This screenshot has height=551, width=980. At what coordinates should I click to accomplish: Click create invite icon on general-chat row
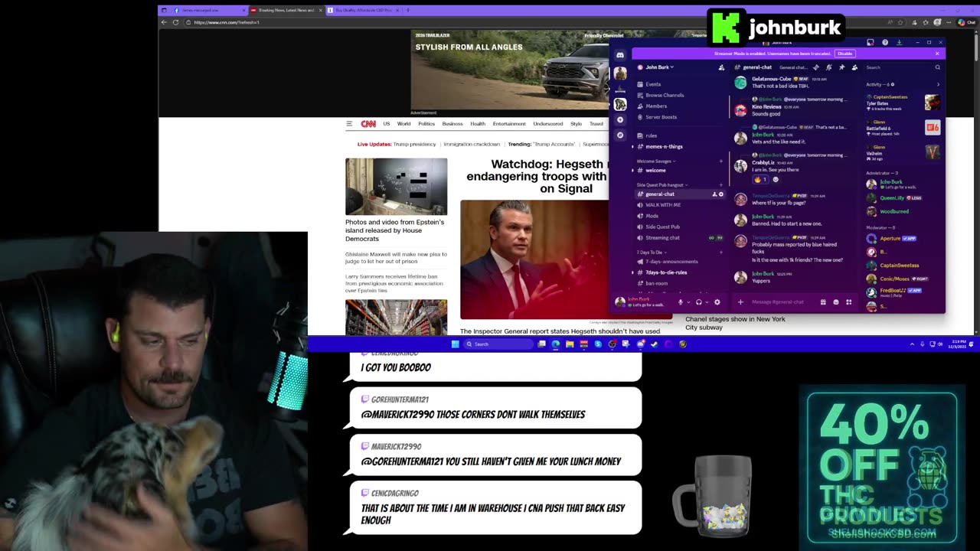(x=714, y=194)
